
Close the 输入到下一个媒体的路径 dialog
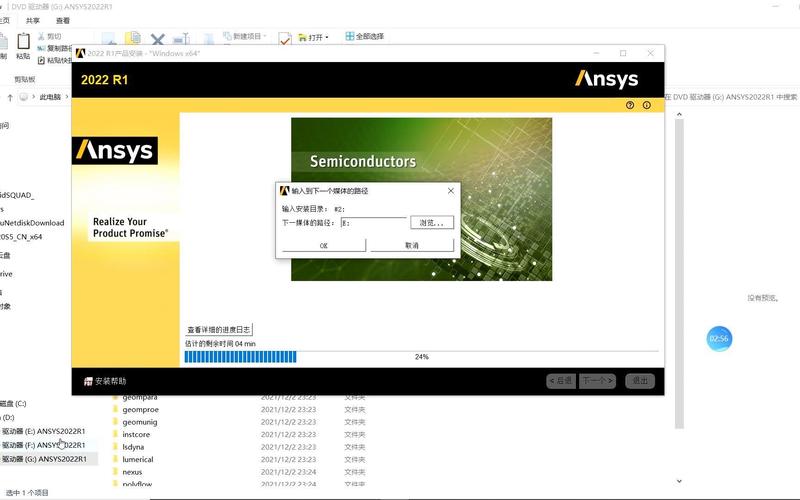tap(451, 190)
